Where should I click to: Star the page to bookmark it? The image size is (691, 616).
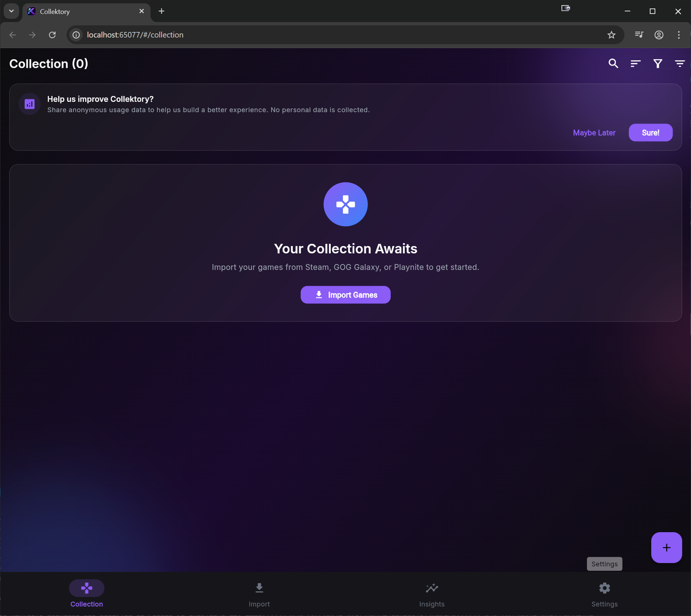(x=612, y=35)
